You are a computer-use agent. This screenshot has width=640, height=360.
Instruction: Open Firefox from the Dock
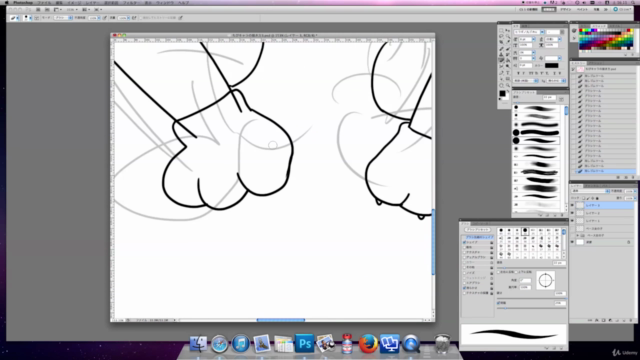pos(368,344)
